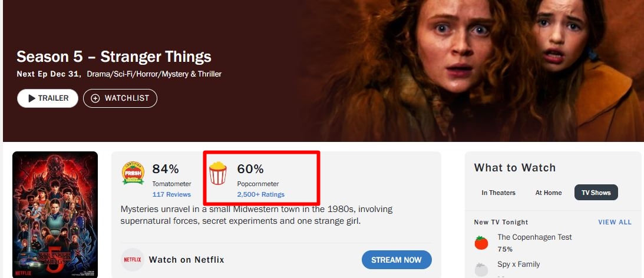Select the At Home tab
The width and height of the screenshot is (644, 278).
[x=549, y=193]
